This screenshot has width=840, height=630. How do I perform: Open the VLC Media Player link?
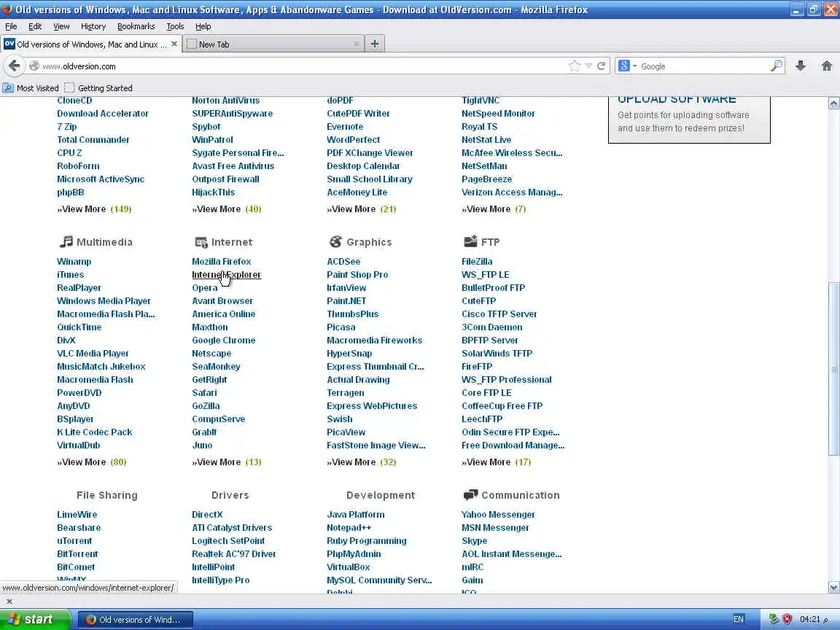93,353
